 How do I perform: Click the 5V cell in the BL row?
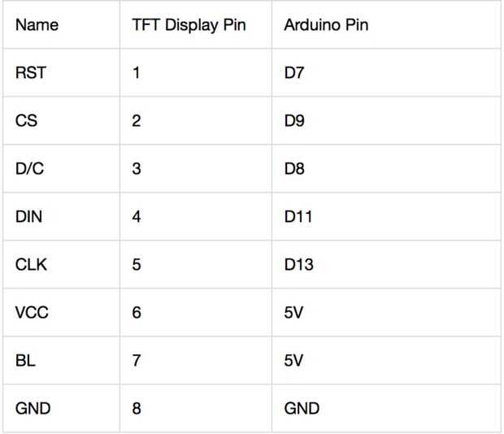[293, 361]
